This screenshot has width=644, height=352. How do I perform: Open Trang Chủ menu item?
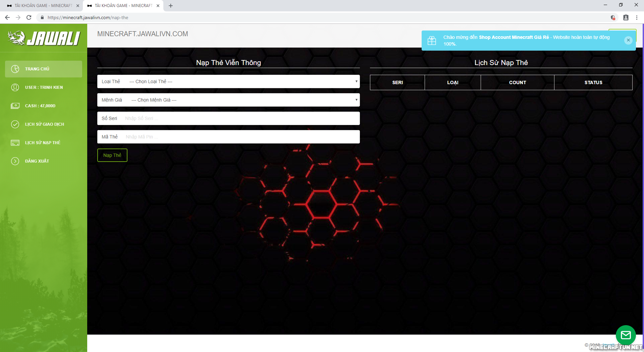tap(44, 69)
